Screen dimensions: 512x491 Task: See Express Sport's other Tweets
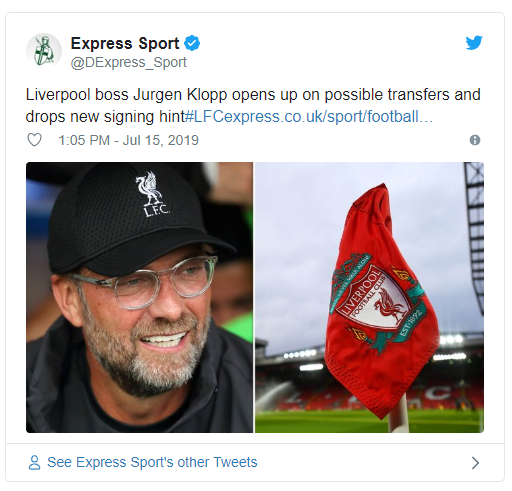pyautogui.click(x=152, y=463)
